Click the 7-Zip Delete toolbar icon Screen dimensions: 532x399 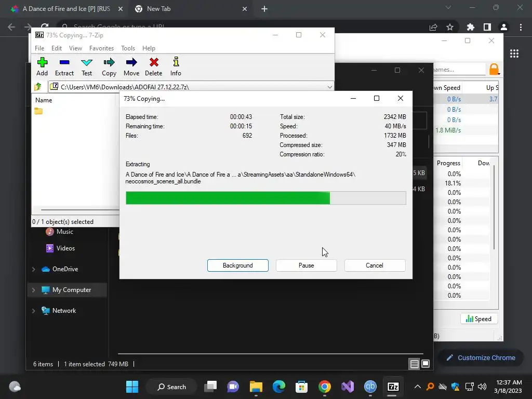153,66
